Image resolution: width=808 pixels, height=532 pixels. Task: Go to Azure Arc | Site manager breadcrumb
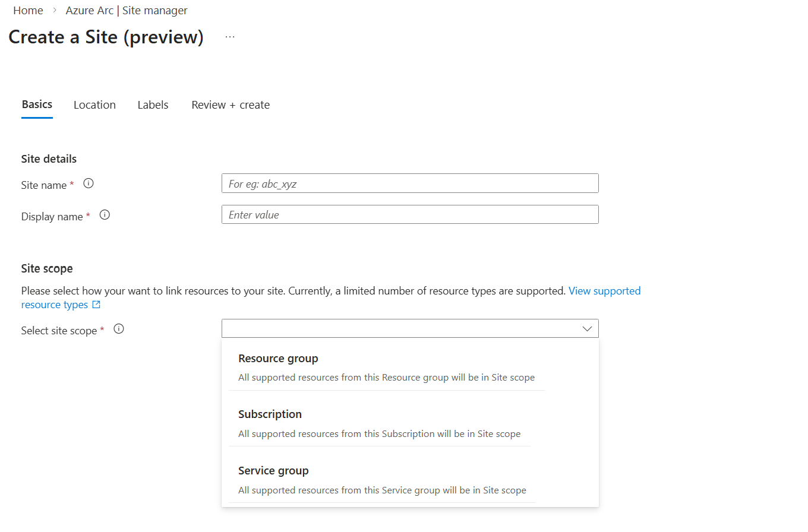pos(127,11)
